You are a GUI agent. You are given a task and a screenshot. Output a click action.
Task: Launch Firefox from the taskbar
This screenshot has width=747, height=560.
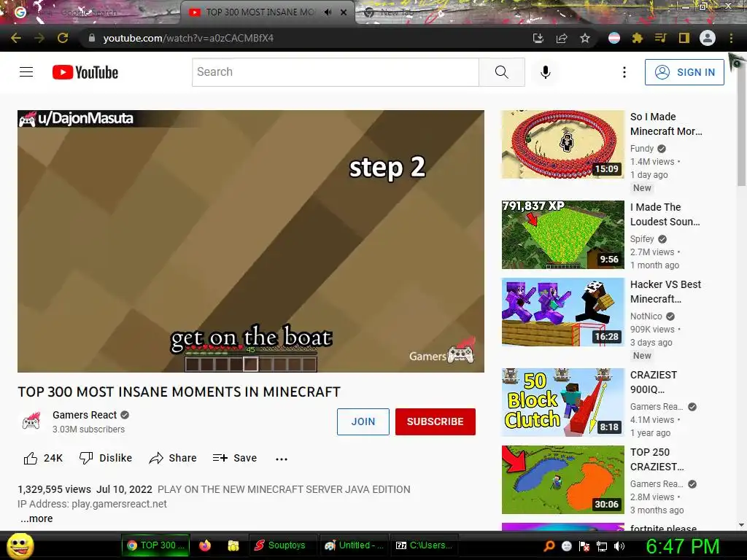(205, 545)
